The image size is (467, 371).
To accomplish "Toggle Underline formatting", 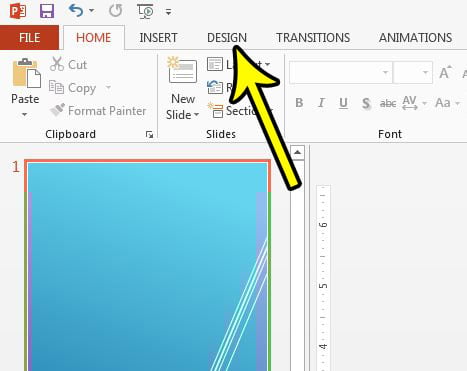I will (343, 103).
